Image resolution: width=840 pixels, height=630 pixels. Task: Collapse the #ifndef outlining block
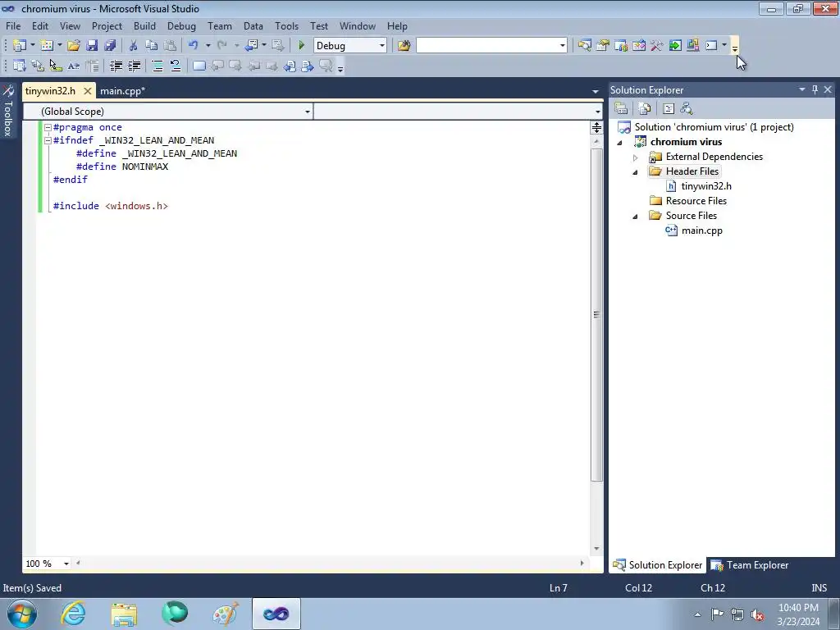coord(48,140)
